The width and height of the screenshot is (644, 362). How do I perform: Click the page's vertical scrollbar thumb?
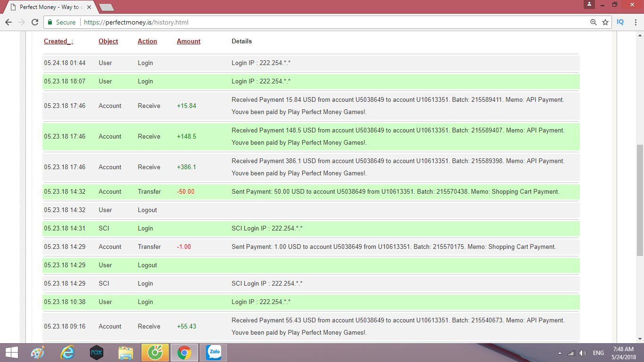(x=640, y=200)
